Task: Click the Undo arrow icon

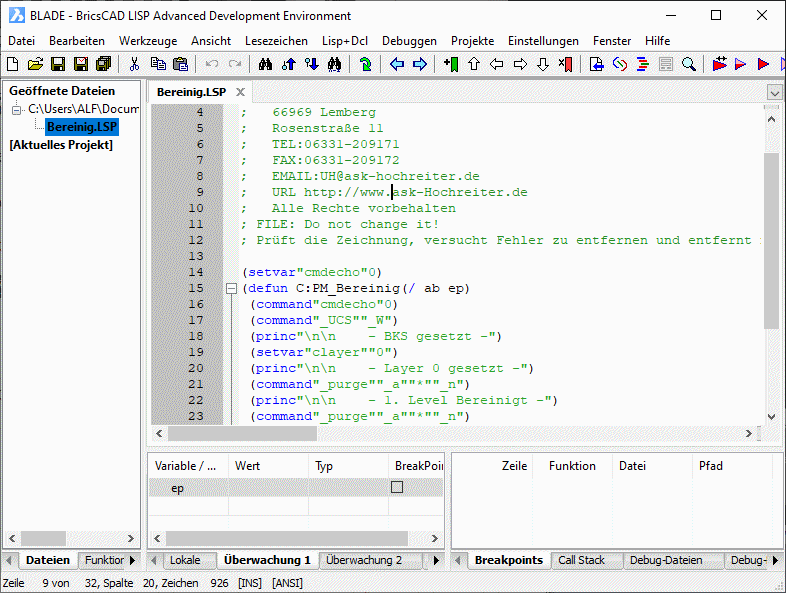Action: [212, 64]
